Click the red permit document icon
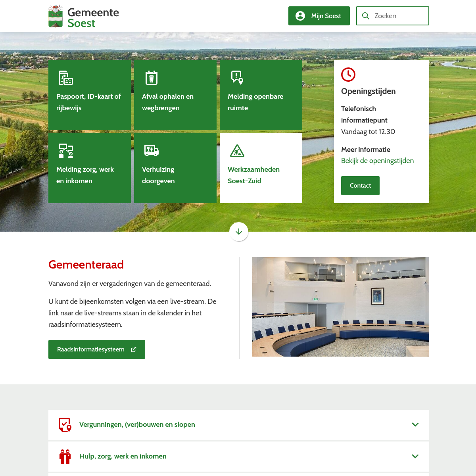 click(65, 424)
